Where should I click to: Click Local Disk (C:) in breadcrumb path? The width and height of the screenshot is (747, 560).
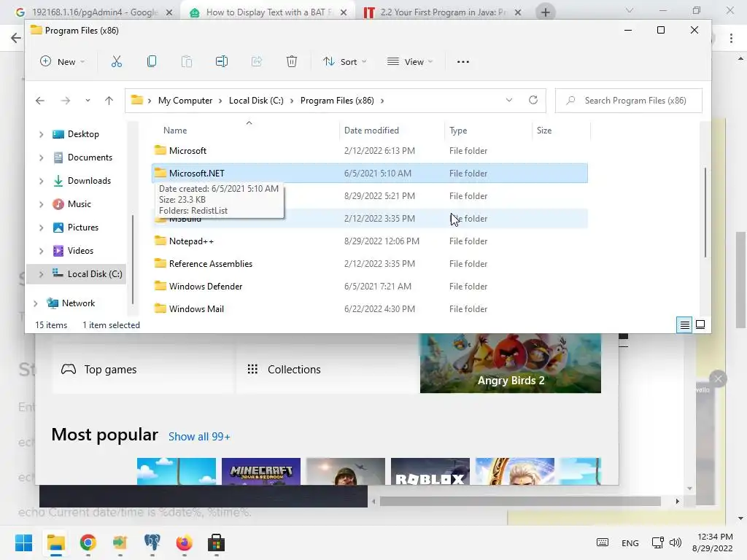256,101
